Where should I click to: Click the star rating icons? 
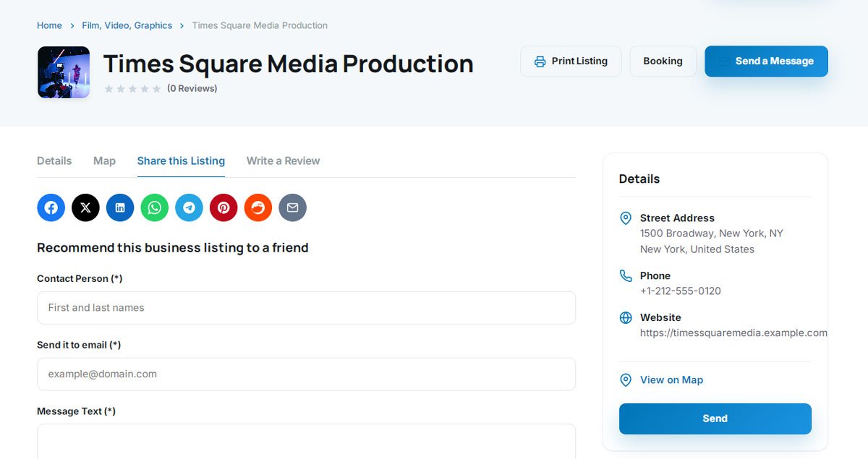point(132,89)
